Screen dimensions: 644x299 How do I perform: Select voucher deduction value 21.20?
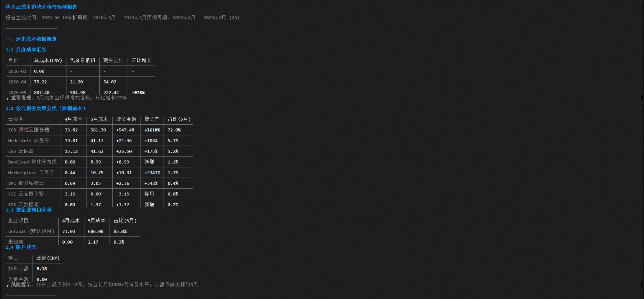[76, 82]
